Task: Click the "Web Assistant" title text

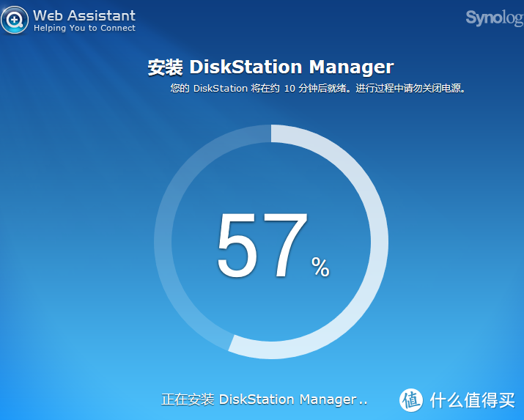Action: pos(84,15)
